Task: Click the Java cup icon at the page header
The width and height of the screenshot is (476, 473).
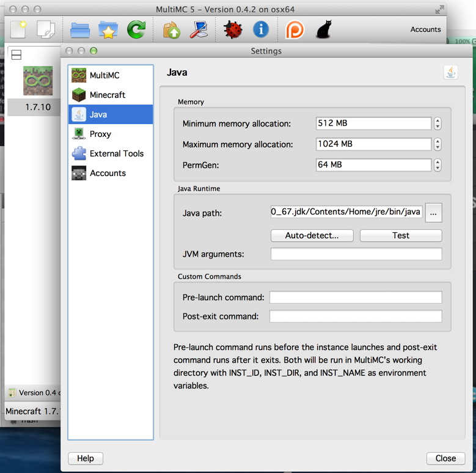Action: pyautogui.click(x=451, y=73)
